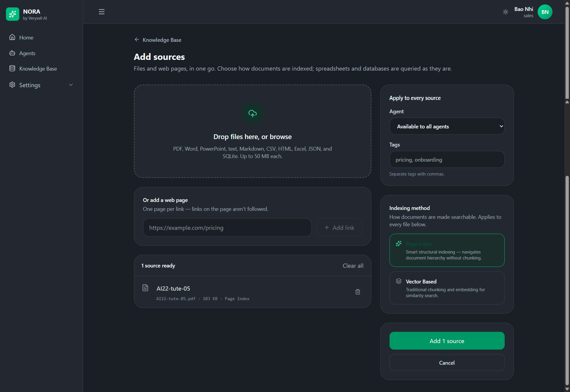
Task: Open the BN user avatar
Action: click(545, 12)
